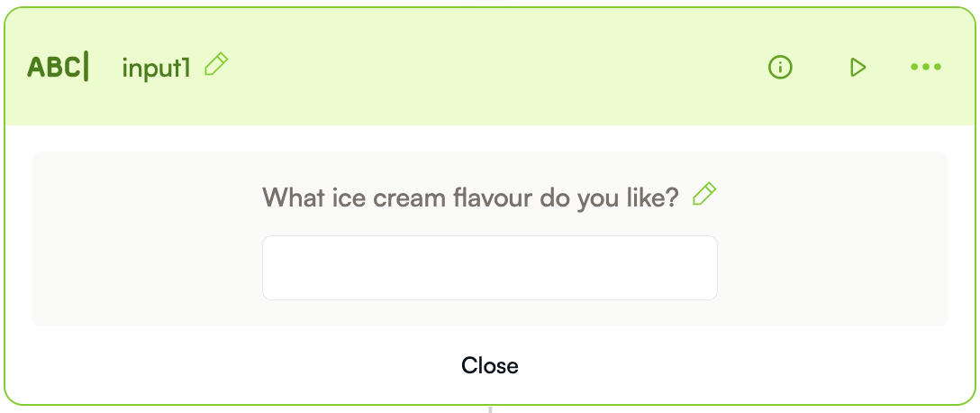Open the block info circle icon
Image resolution: width=980 pixels, height=413 pixels.
point(780,67)
